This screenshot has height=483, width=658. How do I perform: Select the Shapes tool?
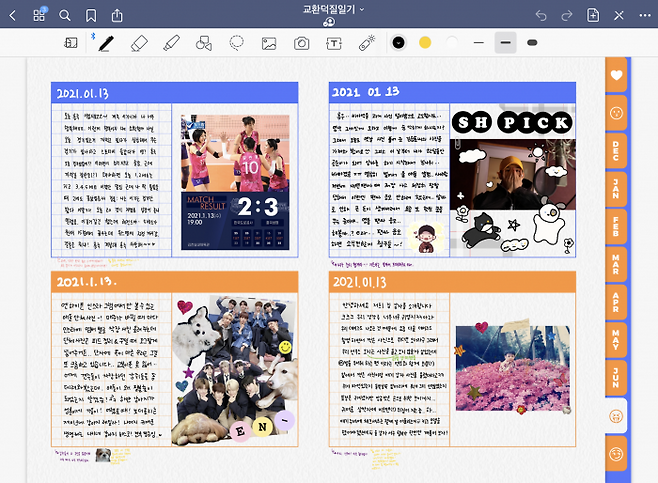pyautogui.click(x=204, y=43)
